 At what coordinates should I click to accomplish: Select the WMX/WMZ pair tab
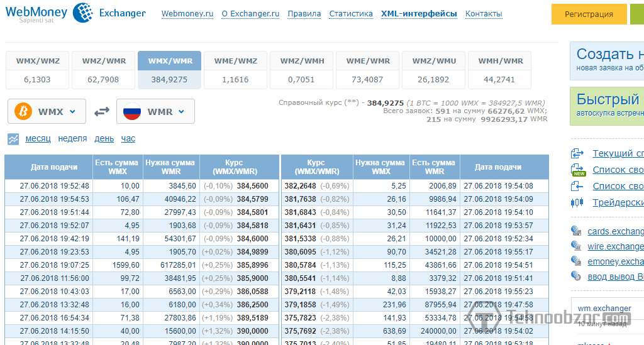(37, 70)
